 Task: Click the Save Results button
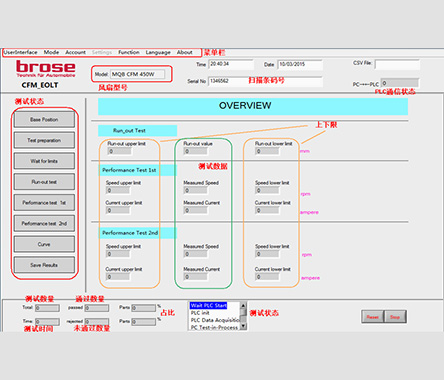tap(44, 265)
